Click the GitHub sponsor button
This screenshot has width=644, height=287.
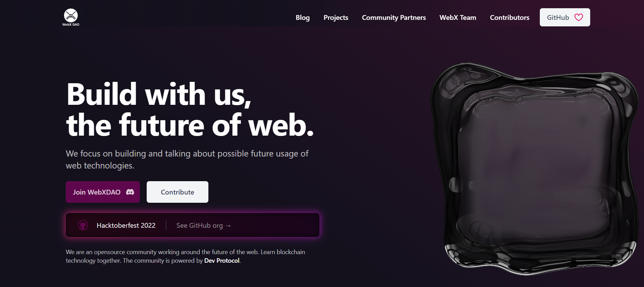tap(565, 17)
